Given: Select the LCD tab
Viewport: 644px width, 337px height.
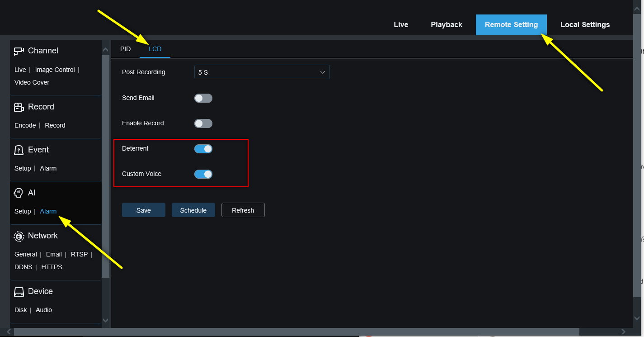Looking at the screenshot, I should 155,49.
